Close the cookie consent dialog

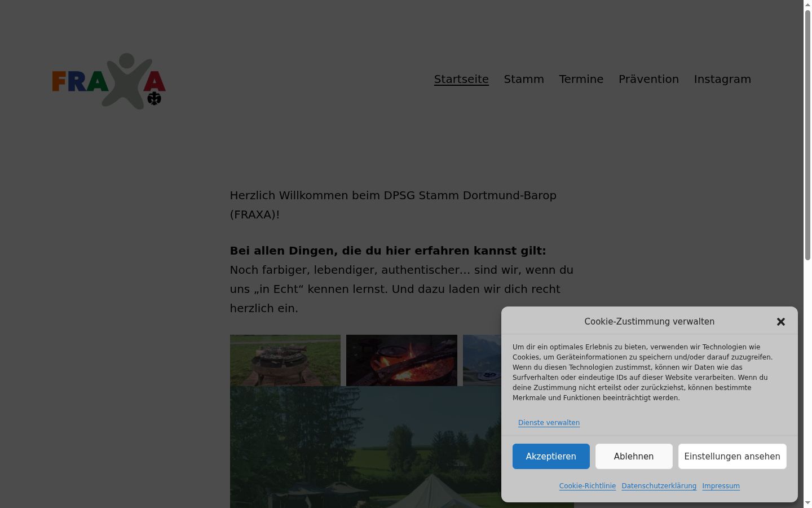click(780, 322)
